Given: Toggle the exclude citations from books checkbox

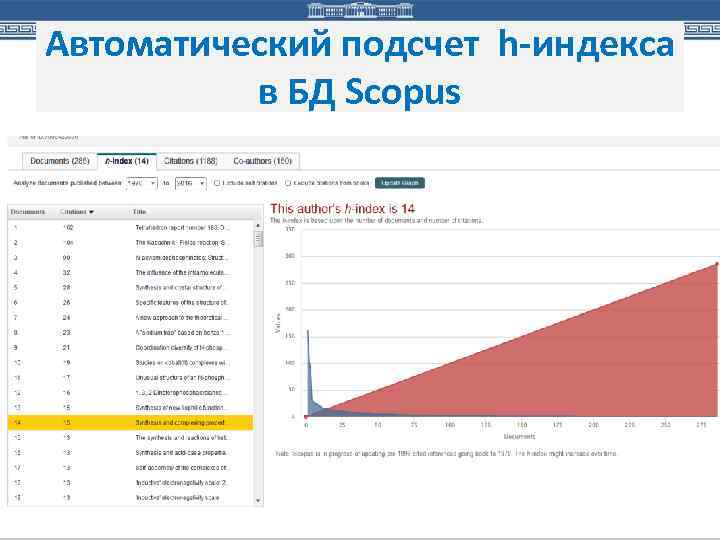Looking at the screenshot, I should click(x=288, y=183).
